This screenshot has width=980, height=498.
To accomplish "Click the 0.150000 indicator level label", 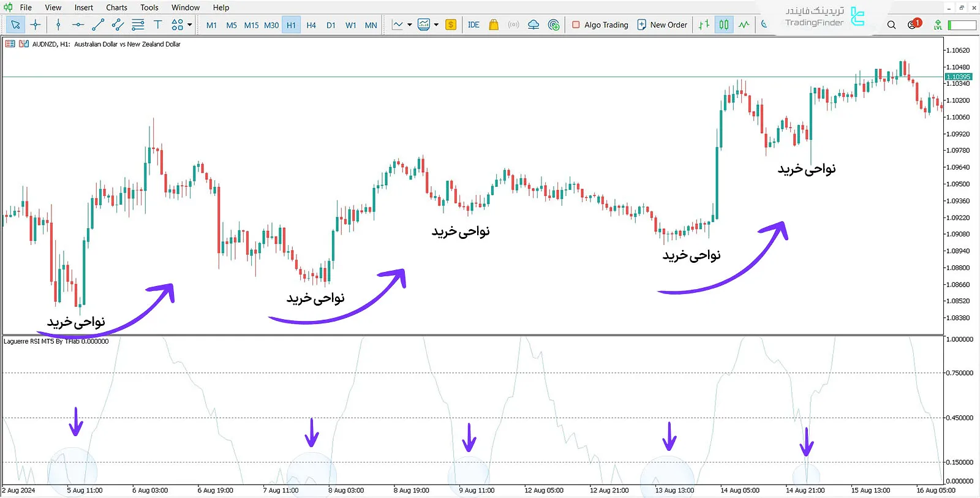I will [959, 462].
